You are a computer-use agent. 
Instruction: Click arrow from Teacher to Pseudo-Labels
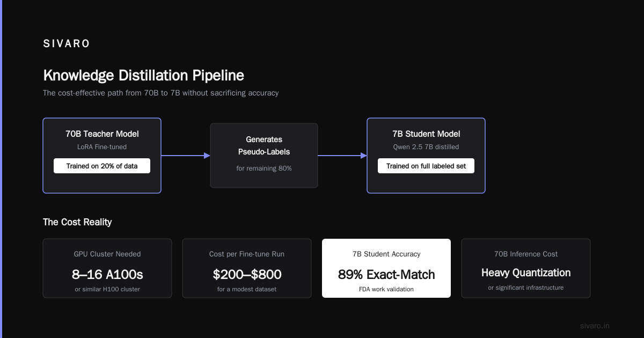(x=186, y=156)
